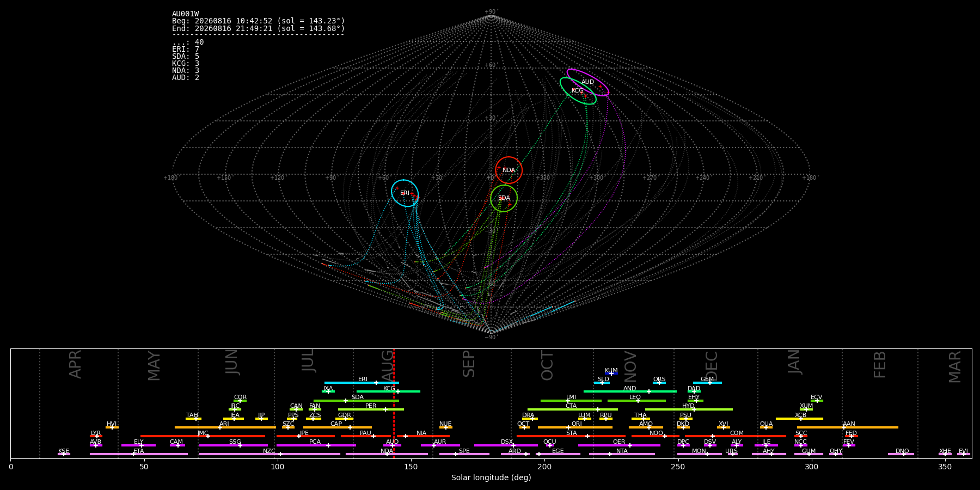Click the STA red activity bar
The width and height of the screenshot is (980, 490).
(571, 436)
